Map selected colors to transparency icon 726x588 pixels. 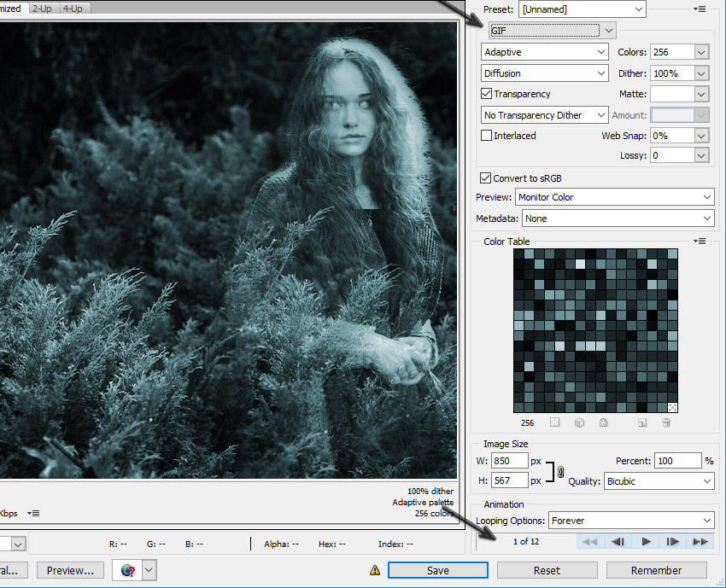click(x=554, y=422)
